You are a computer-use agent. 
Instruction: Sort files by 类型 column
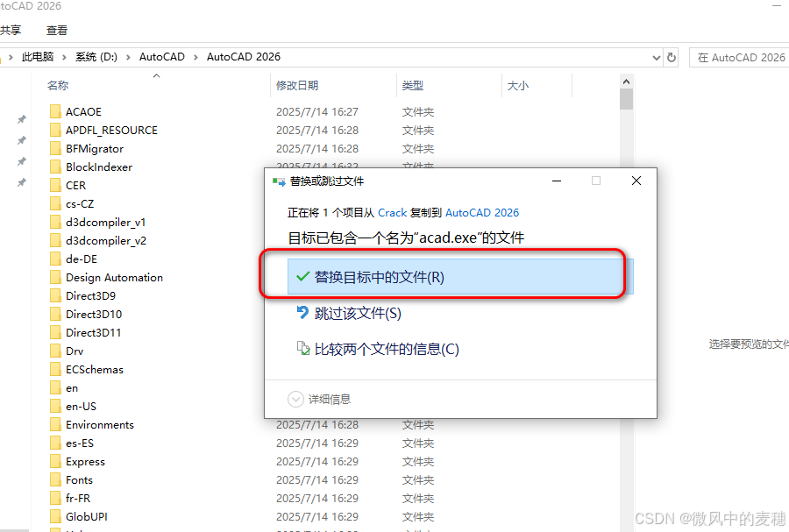(413, 86)
